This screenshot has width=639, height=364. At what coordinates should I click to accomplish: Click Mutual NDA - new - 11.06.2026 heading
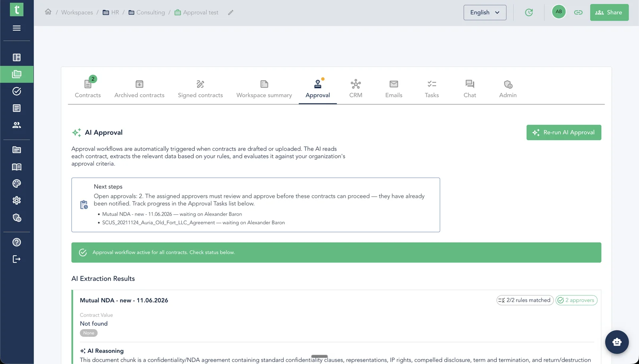pos(124,300)
